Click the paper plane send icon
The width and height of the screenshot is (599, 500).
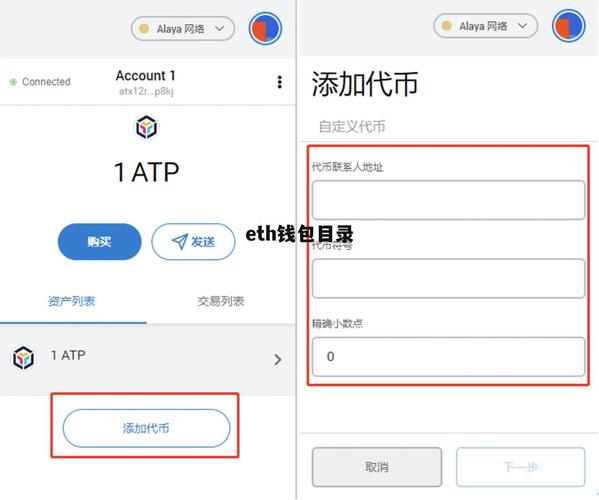(179, 241)
